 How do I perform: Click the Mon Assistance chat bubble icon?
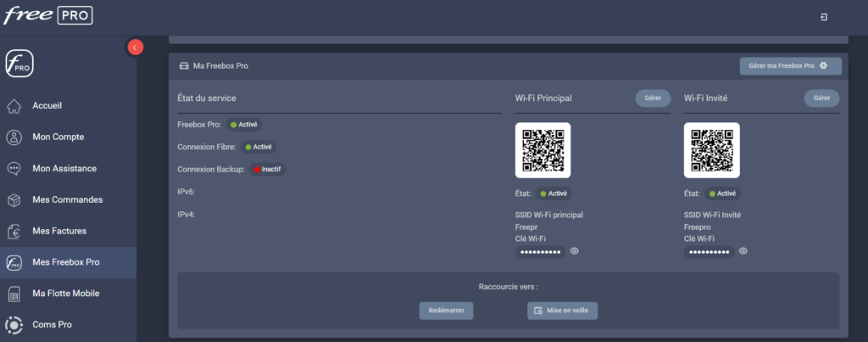(x=14, y=169)
